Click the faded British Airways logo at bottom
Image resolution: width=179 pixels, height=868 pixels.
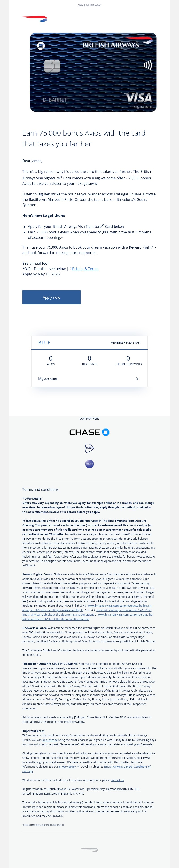click(89, 849)
